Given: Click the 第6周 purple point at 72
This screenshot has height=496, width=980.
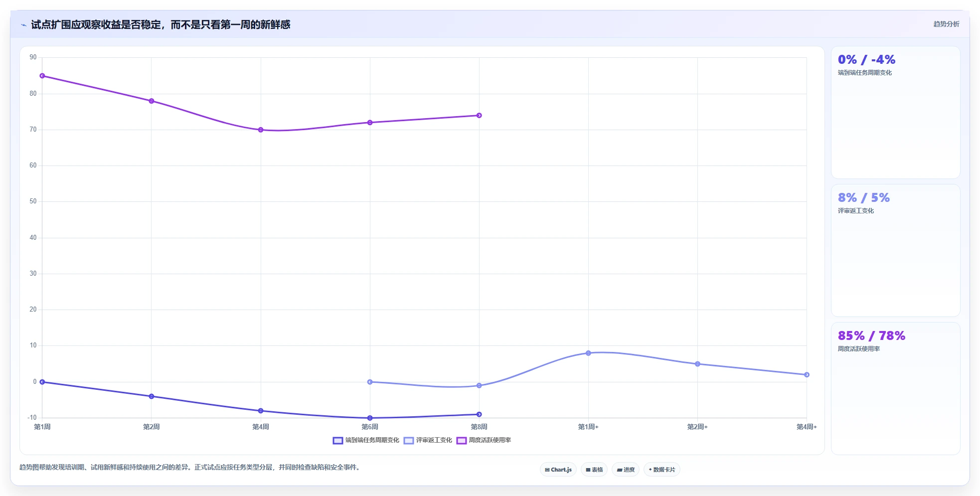Looking at the screenshot, I should click(370, 123).
